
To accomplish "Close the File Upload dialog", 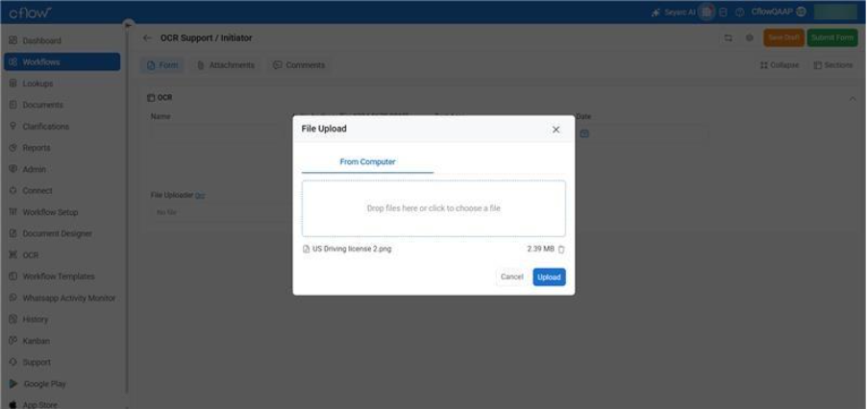I will click(556, 130).
